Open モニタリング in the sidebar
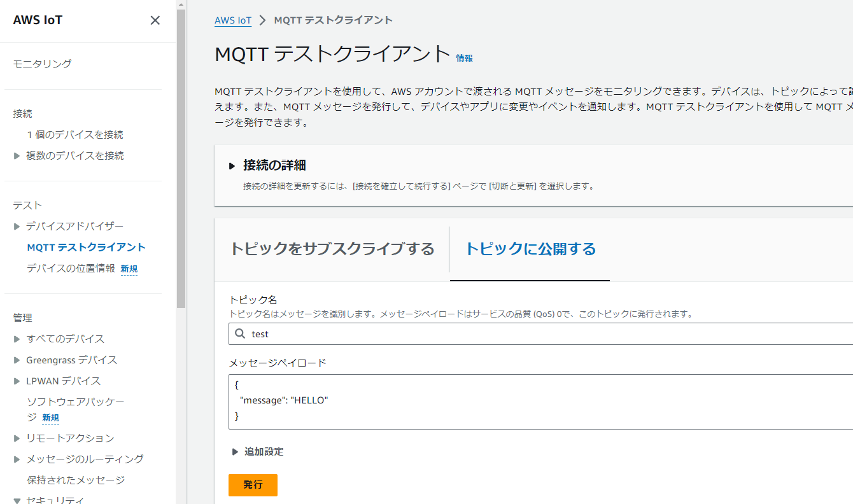 click(x=42, y=64)
